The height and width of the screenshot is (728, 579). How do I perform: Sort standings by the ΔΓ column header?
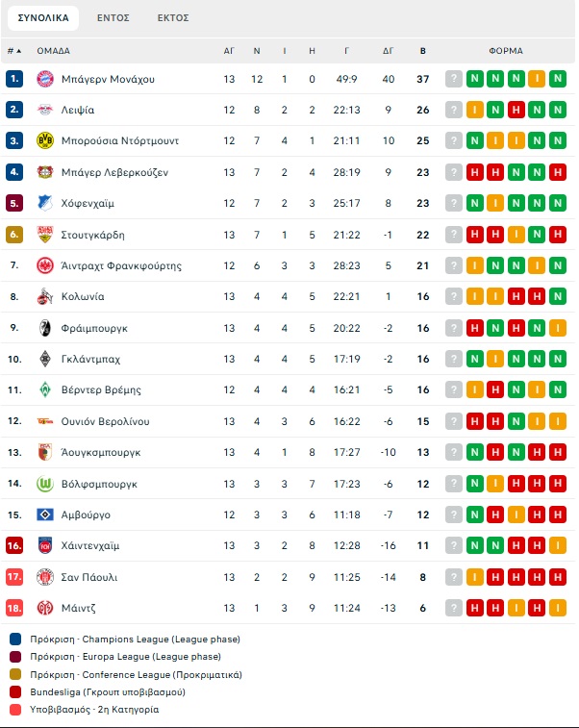pos(389,50)
